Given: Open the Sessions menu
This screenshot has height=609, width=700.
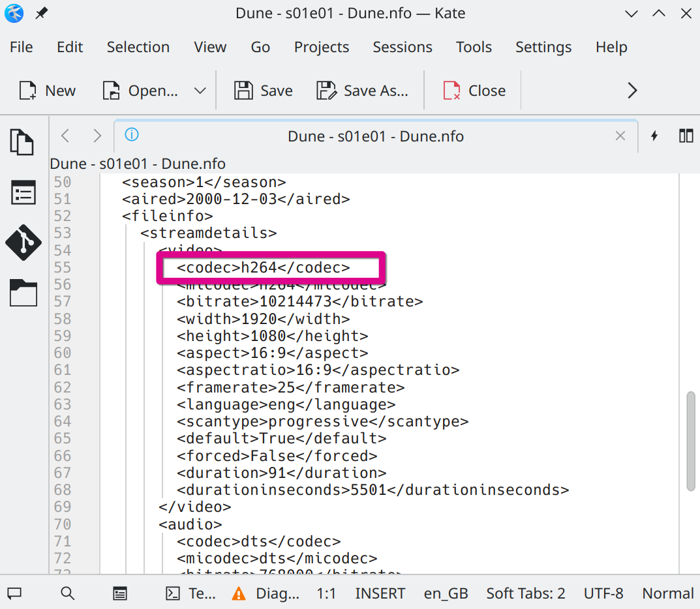Looking at the screenshot, I should click(x=402, y=47).
